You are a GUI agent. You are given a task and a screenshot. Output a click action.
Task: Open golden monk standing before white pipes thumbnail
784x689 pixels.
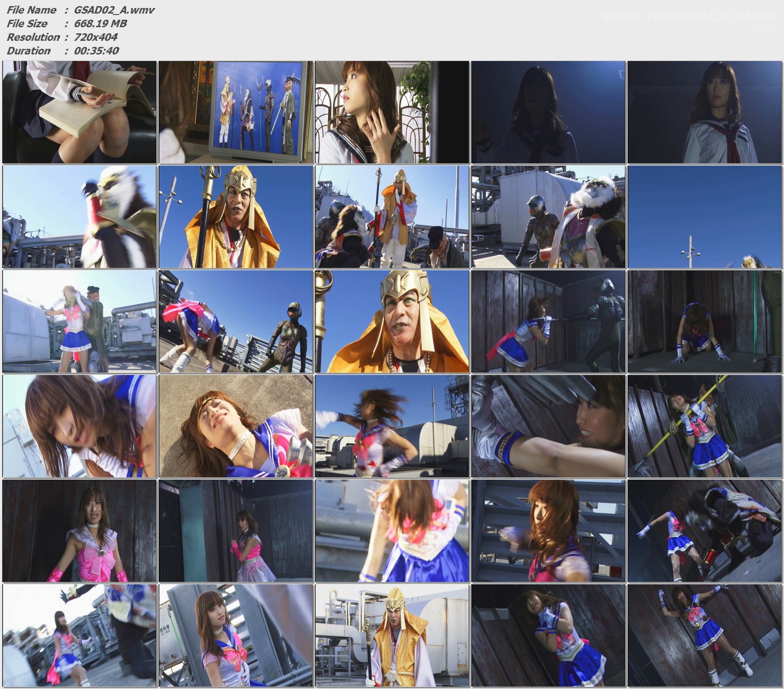tap(392, 635)
